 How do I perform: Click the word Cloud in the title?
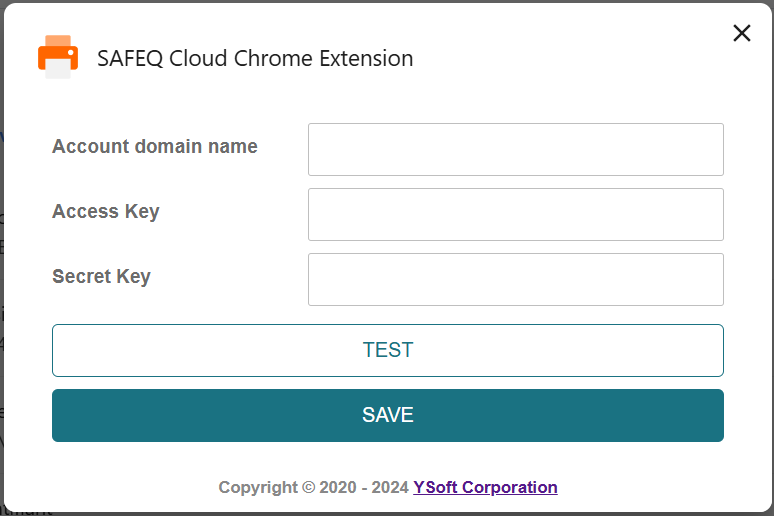click(x=198, y=58)
